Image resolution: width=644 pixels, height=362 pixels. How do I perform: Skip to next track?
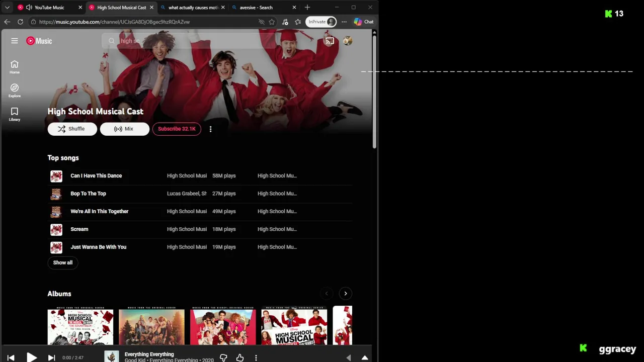pos(51,357)
